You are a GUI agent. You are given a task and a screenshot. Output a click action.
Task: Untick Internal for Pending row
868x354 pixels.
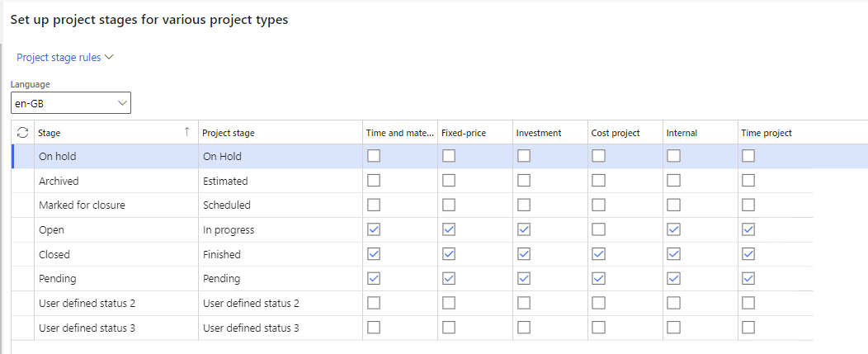click(674, 279)
